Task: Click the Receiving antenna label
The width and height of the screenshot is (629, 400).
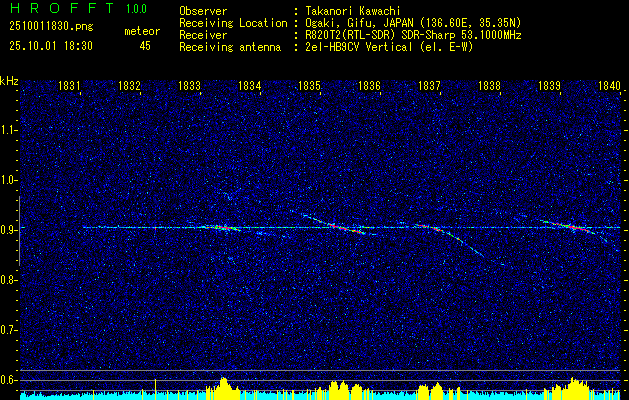Action: 230,47
